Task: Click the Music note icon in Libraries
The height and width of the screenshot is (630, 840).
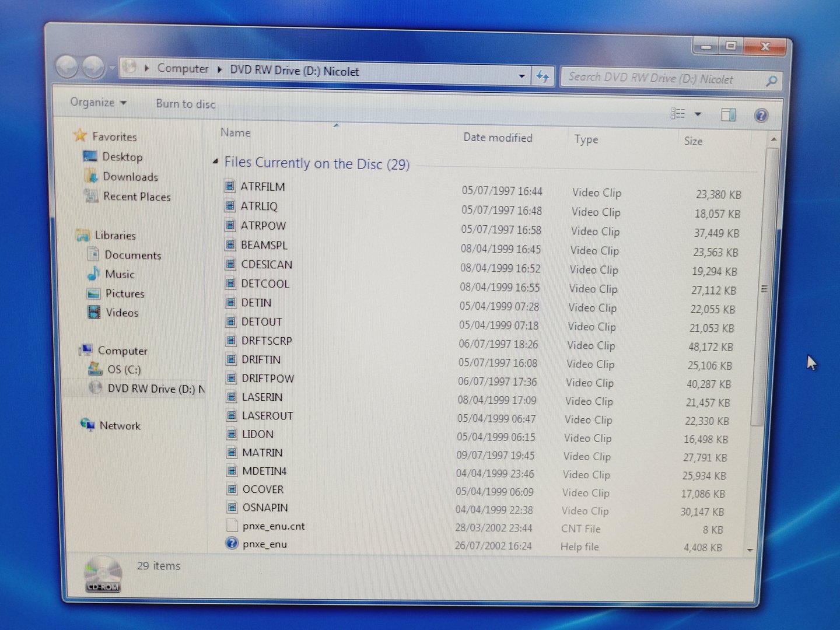Action: click(x=93, y=273)
